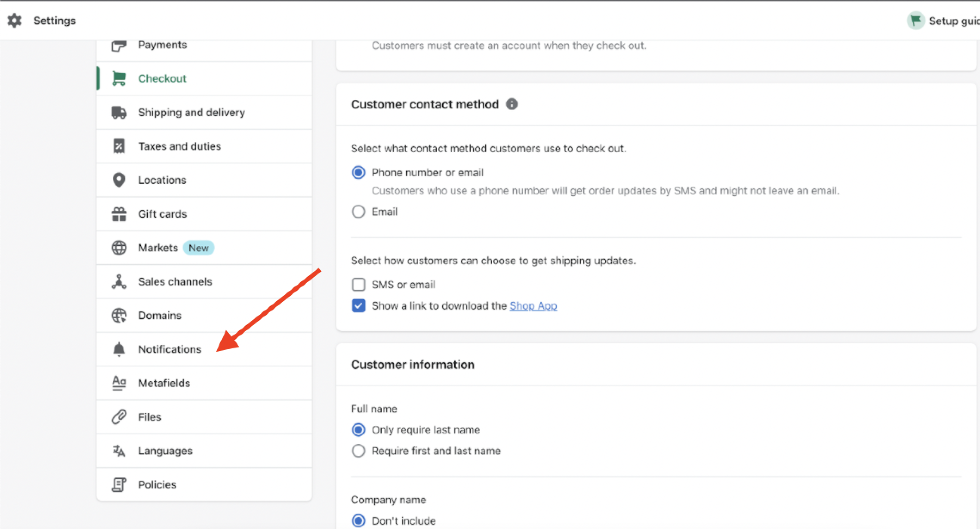The width and height of the screenshot is (980, 529).
Task: Click the Notifications bell icon
Action: tap(119, 349)
